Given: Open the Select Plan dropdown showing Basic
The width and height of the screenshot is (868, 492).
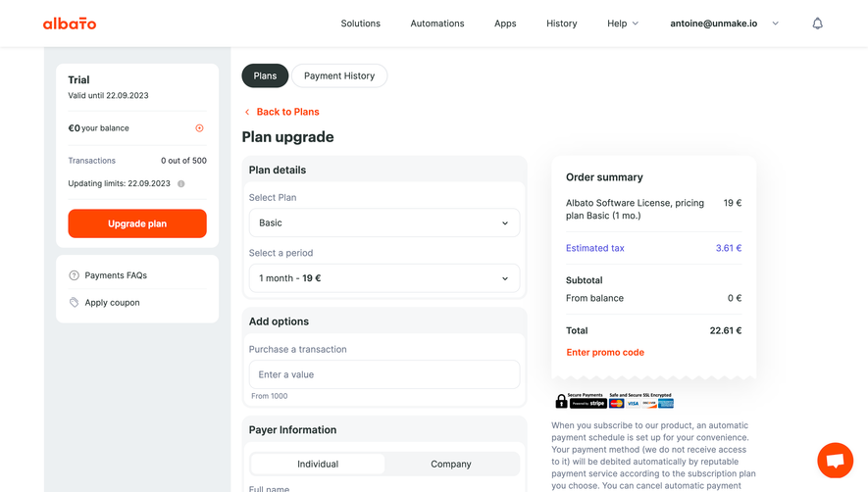Looking at the screenshot, I should click(x=384, y=222).
